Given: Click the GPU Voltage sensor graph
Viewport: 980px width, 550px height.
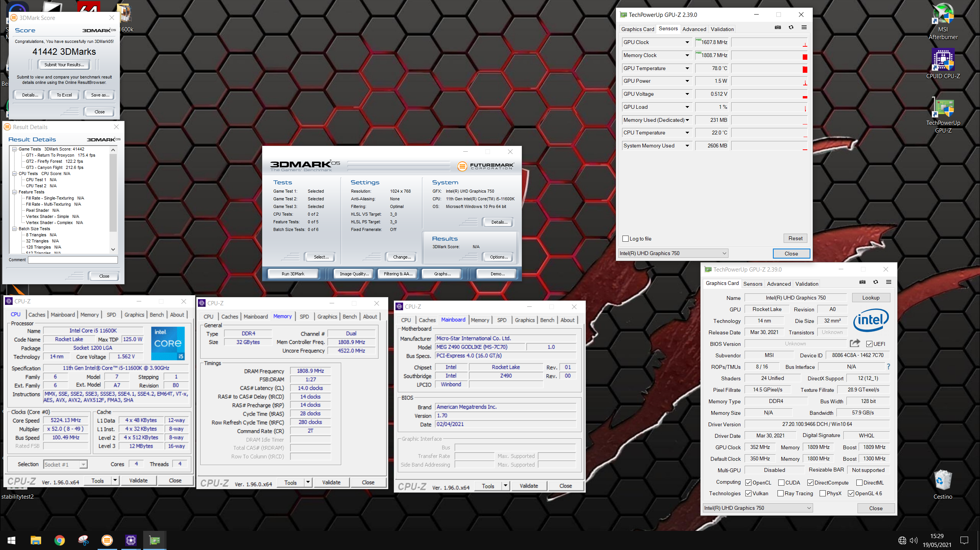Looking at the screenshot, I should pos(769,94).
